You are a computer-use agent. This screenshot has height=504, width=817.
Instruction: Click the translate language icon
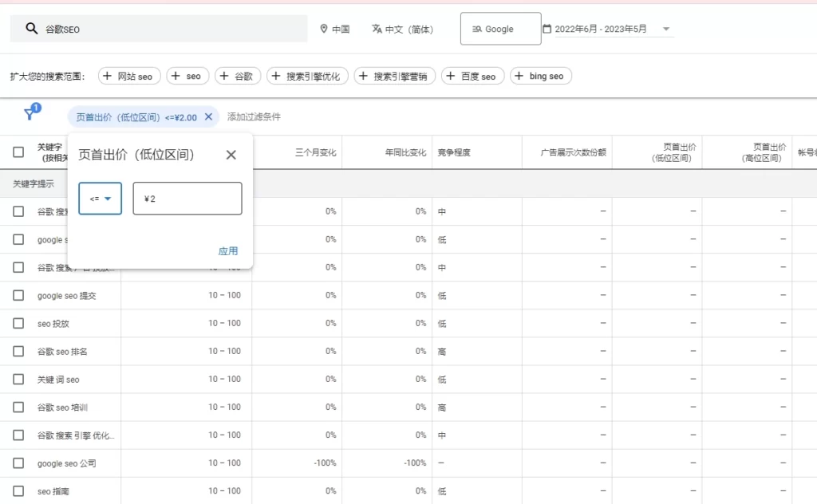tap(377, 29)
